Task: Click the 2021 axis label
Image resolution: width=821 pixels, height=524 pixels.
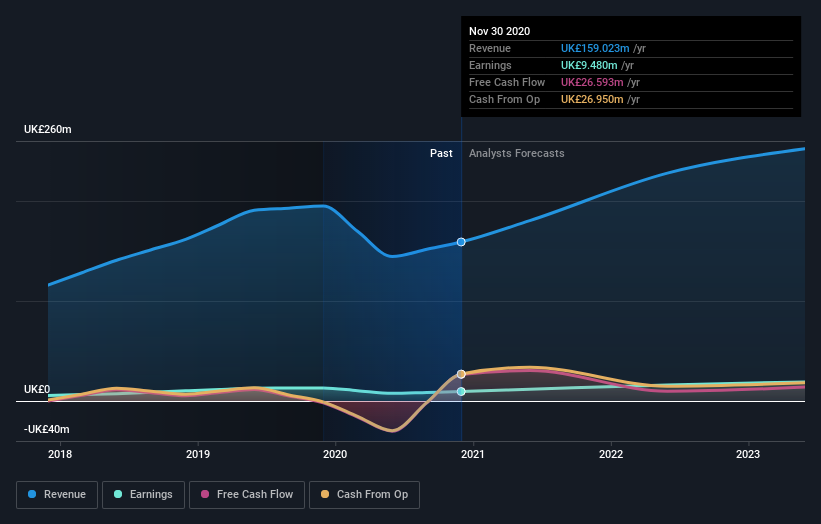Action: click(x=473, y=454)
